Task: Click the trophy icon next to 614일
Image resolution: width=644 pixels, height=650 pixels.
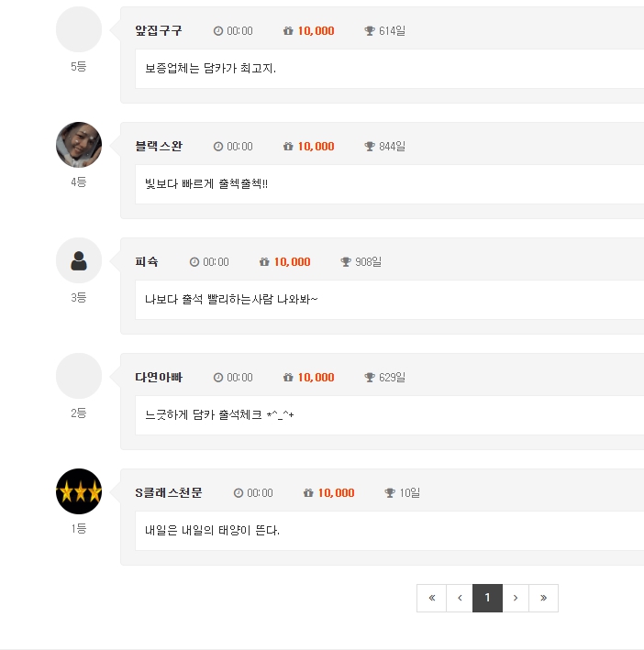Action: (x=370, y=31)
